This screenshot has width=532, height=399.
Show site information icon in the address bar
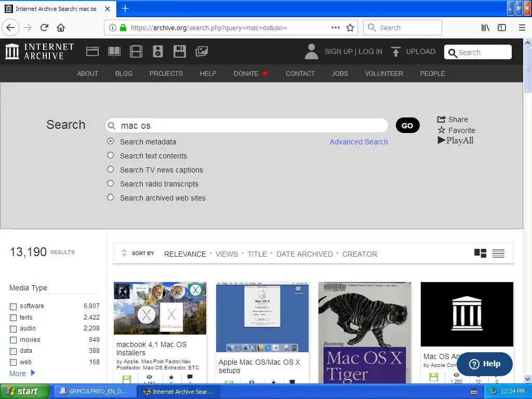tap(113, 28)
